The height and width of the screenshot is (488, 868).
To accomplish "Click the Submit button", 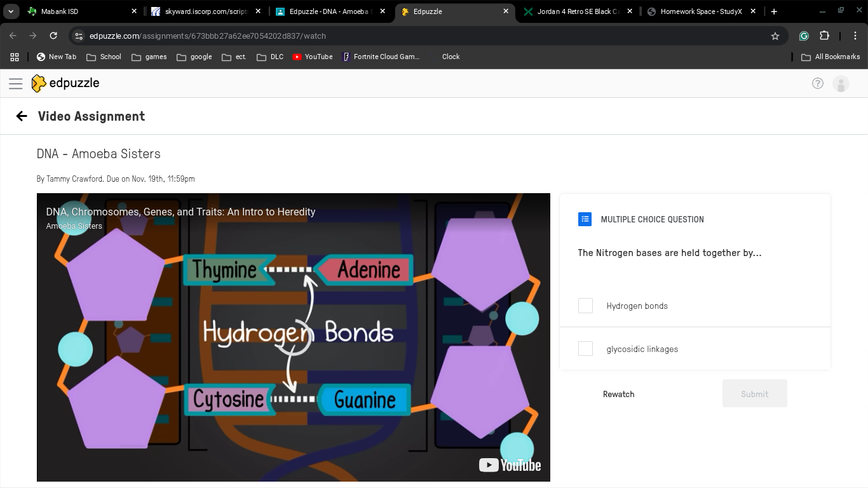I will (755, 394).
